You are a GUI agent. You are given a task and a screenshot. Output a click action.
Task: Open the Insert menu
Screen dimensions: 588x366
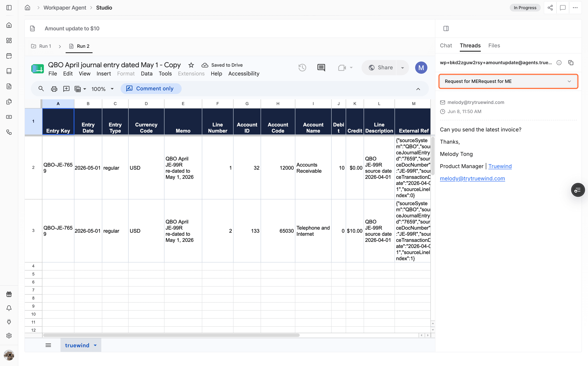pyautogui.click(x=104, y=74)
